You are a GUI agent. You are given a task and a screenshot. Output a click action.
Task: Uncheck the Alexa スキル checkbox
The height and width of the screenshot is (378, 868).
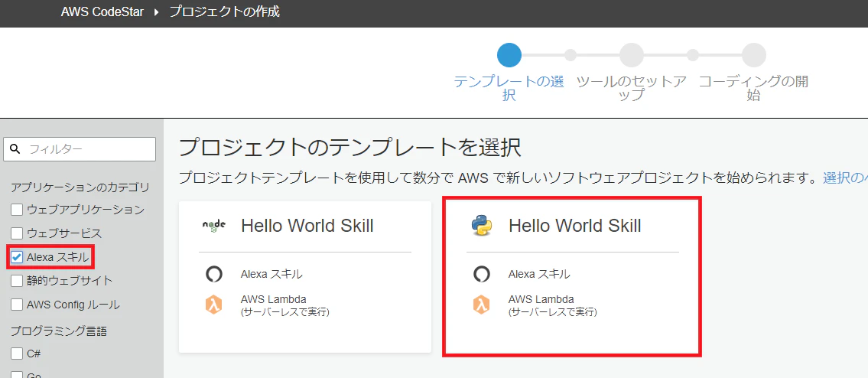[x=17, y=256]
